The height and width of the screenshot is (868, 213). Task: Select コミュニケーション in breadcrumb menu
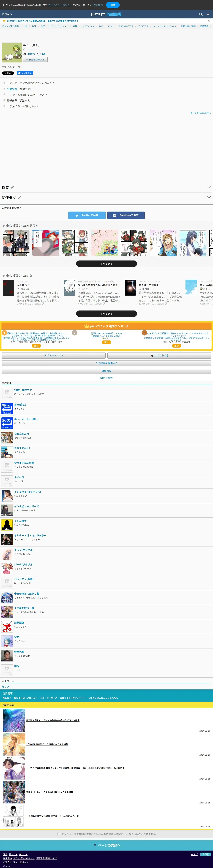(x=59, y=26)
